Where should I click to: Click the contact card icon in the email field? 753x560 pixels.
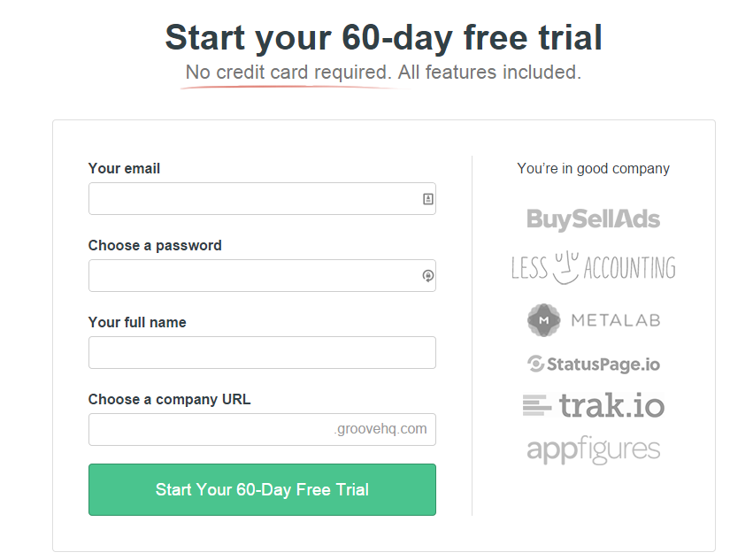click(426, 198)
